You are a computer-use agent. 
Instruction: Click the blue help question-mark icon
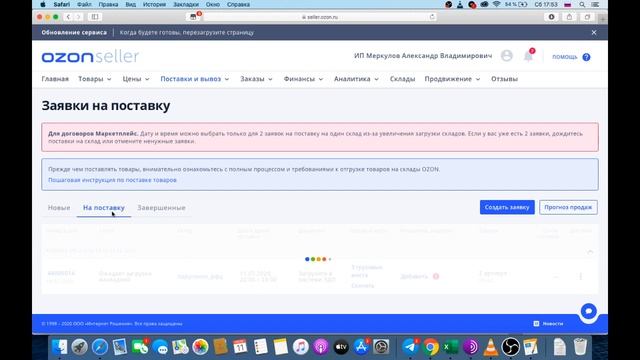click(x=586, y=57)
